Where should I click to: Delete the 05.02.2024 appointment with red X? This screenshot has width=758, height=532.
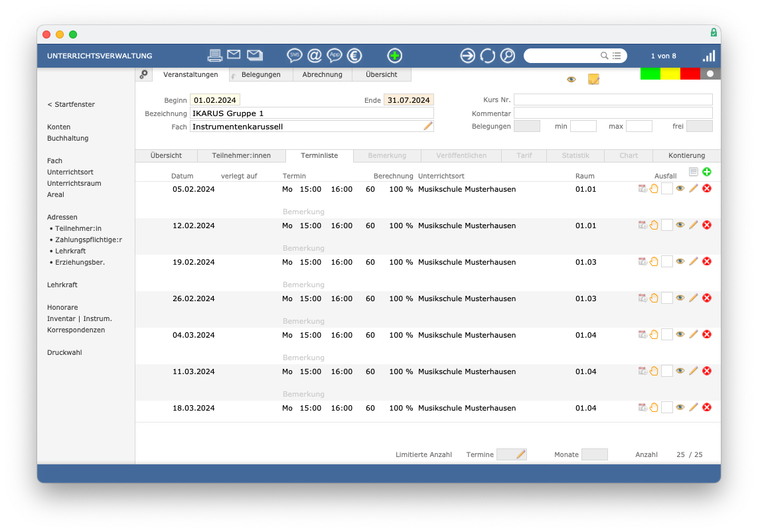tap(707, 188)
